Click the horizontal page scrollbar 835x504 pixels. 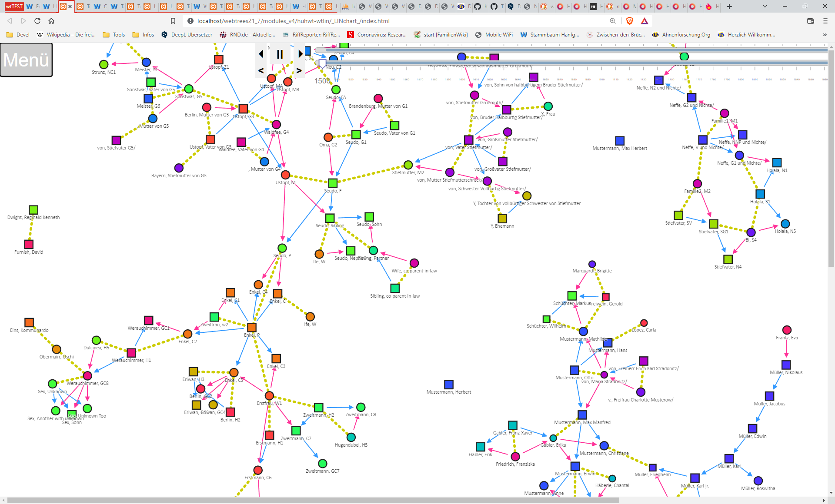(x=313, y=500)
